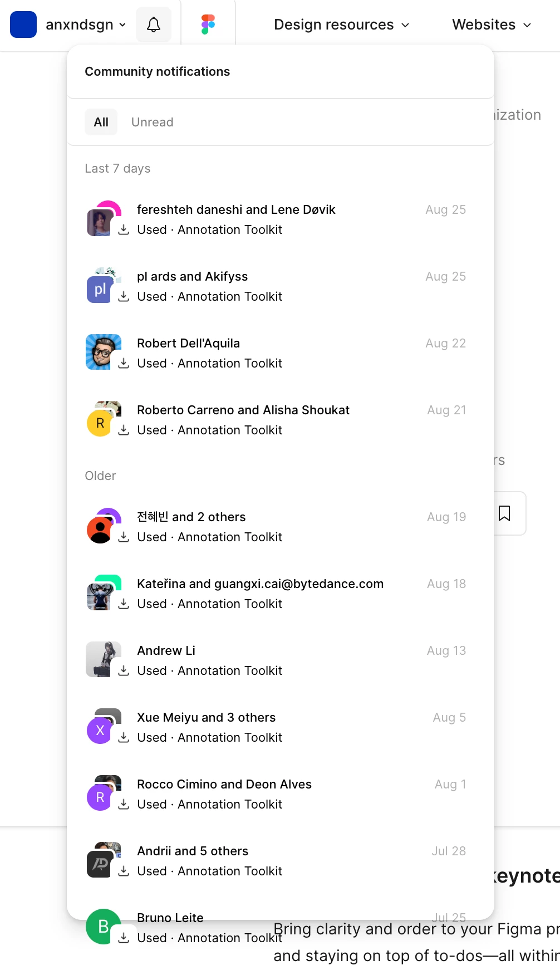Viewport: 560px width, 970px height.
Task: Click the bookmark save icon
Action: [504, 513]
